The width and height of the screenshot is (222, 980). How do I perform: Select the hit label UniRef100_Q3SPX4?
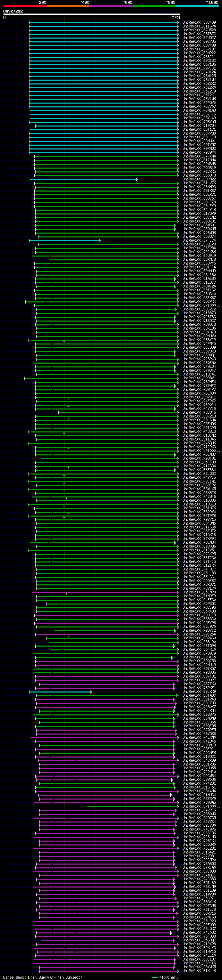click(199, 302)
